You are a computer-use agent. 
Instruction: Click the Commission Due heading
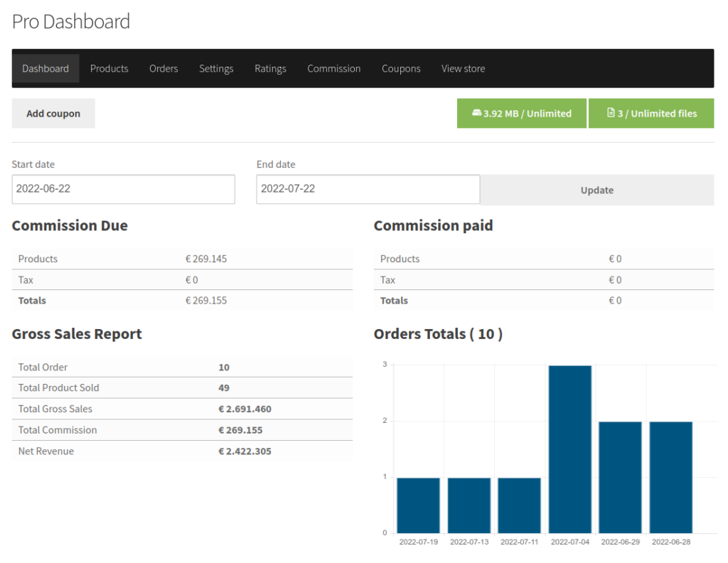(70, 225)
